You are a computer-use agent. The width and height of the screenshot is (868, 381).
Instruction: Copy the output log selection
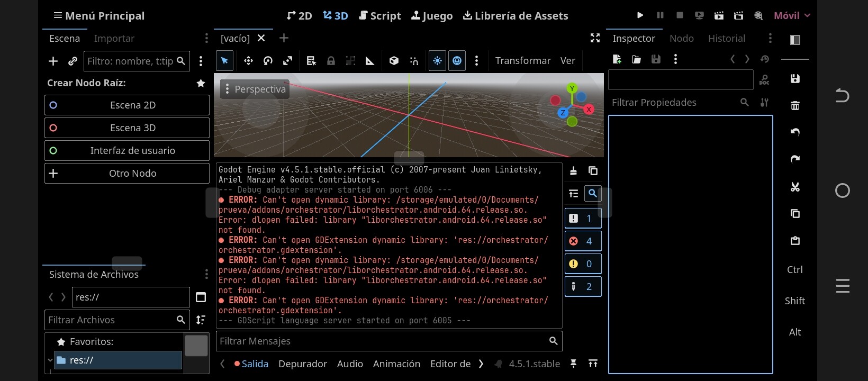(593, 171)
